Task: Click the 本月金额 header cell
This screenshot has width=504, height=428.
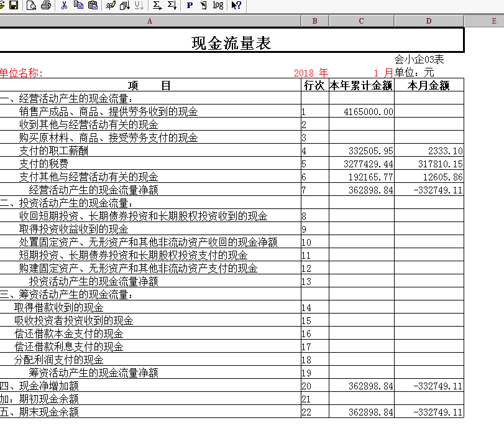Action: pos(429,85)
